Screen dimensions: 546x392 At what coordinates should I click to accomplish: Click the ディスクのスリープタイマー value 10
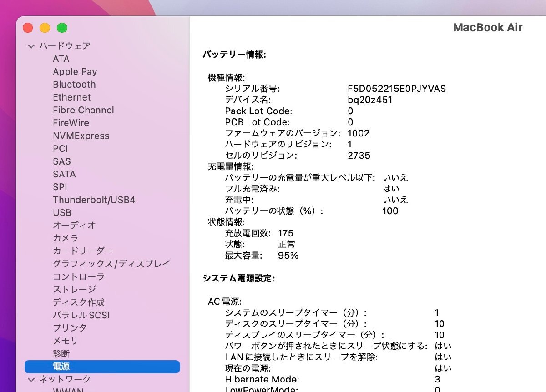pyautogui.click(x=439, y=324)
